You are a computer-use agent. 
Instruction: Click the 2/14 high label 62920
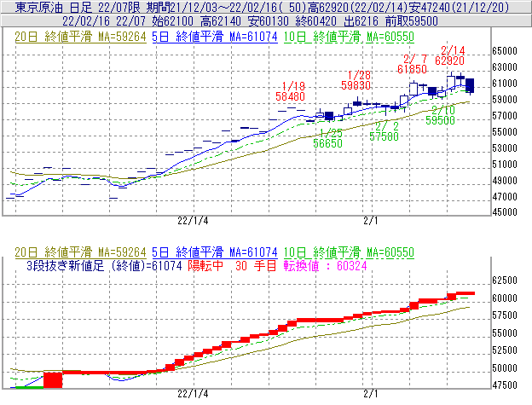(x=449, y=61)
